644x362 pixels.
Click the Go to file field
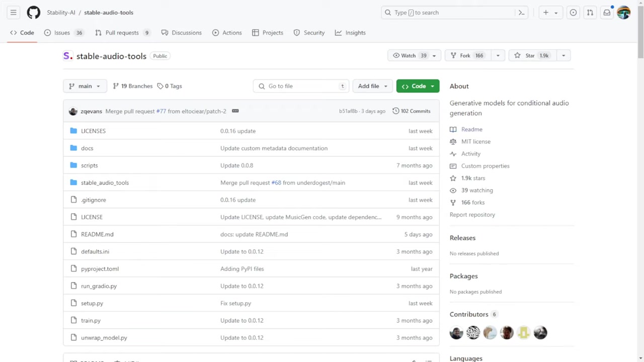301,86
